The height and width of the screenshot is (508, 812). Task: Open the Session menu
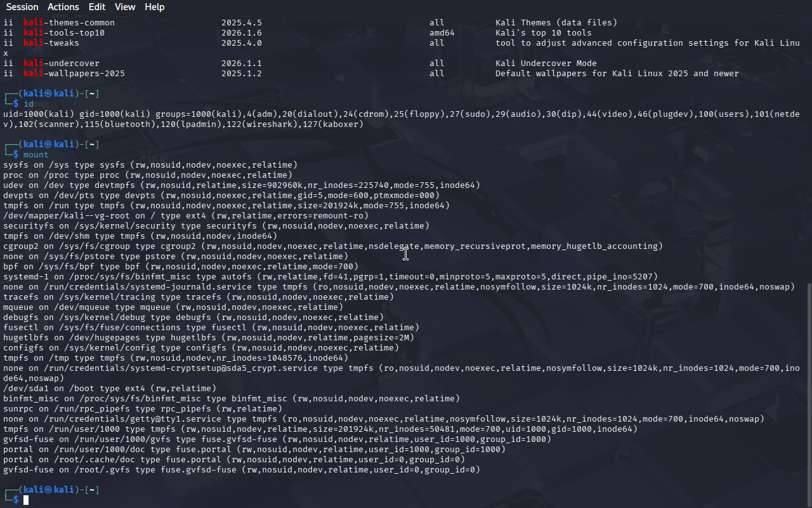tap(22, 7)
